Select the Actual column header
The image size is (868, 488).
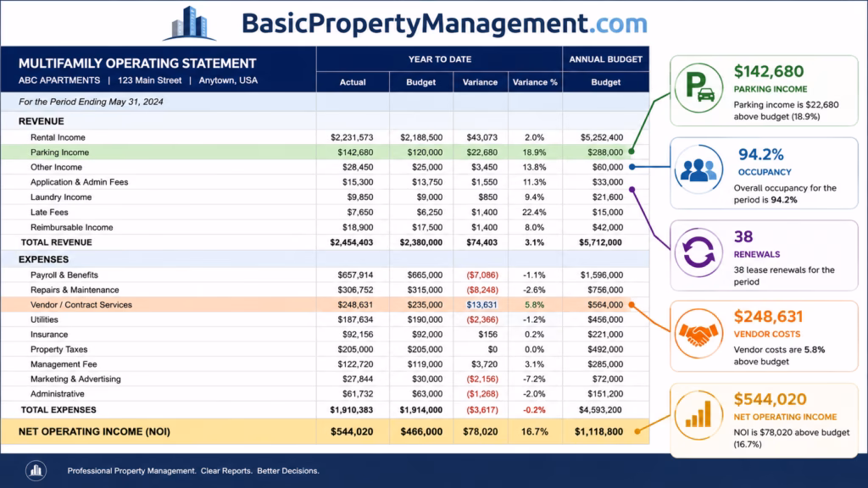point(353,82)
